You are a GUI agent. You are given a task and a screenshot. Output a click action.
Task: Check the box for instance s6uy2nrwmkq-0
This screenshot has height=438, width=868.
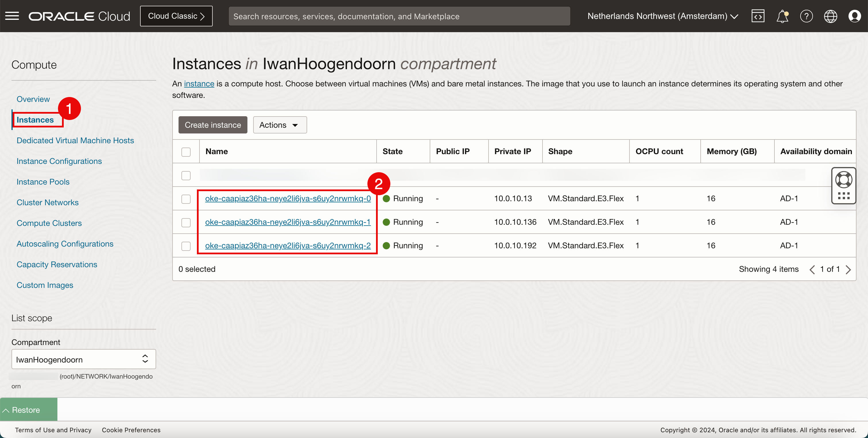[x=186, y=199]
